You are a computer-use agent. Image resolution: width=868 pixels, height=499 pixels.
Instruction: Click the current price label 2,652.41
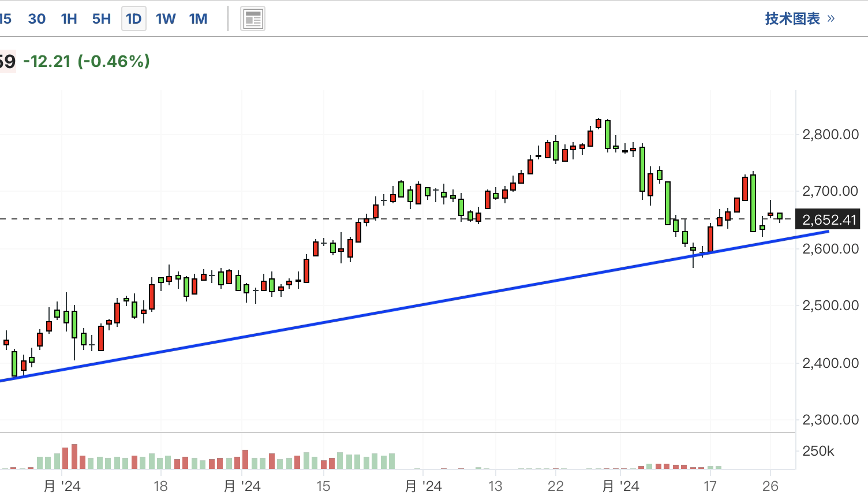pyautogui.click(x=828, y=219)
